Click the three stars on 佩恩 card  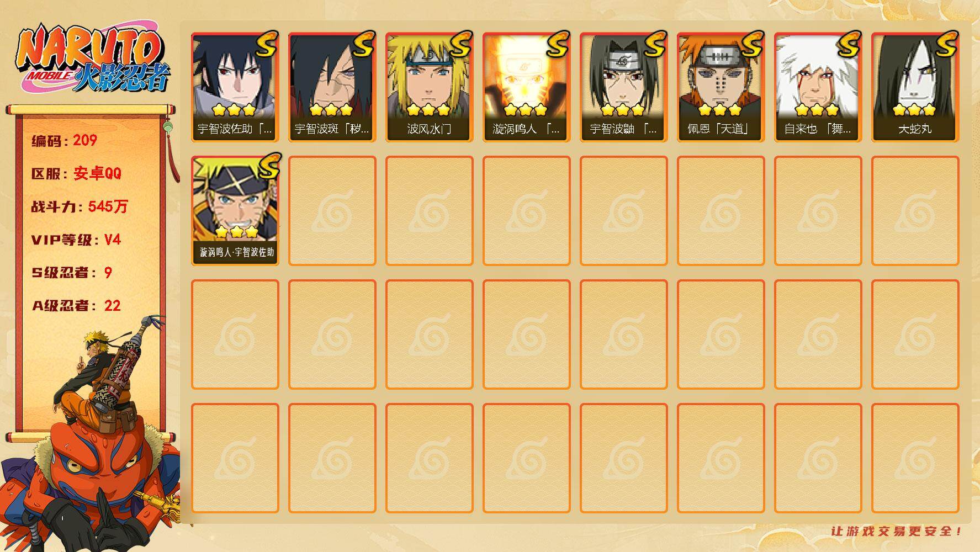click(721, 109)
